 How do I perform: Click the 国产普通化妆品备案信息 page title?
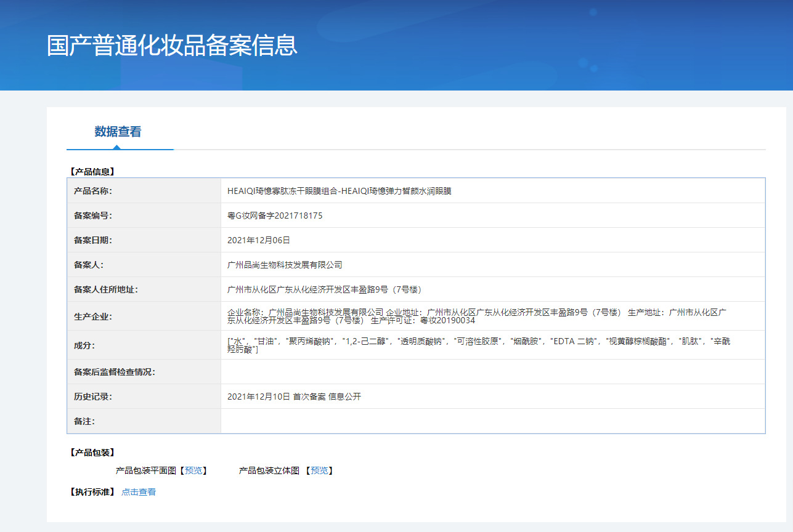click(172, 46)
